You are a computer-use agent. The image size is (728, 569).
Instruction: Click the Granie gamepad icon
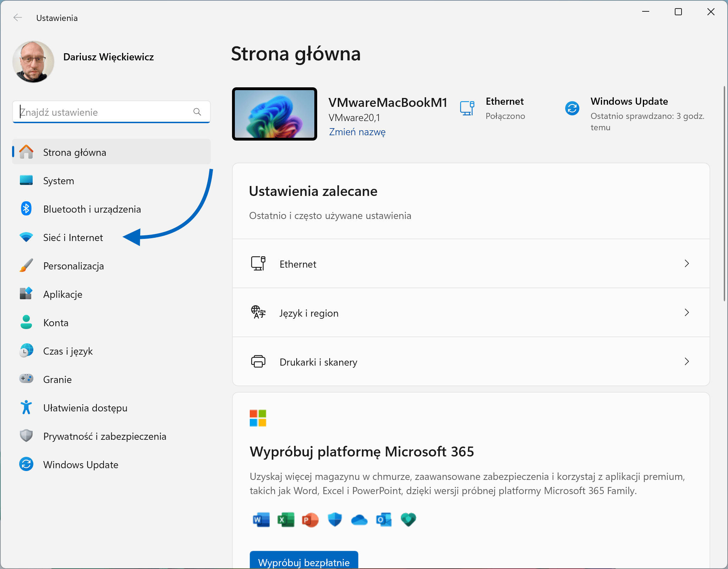pyautogui.click(x=26, y=379)
